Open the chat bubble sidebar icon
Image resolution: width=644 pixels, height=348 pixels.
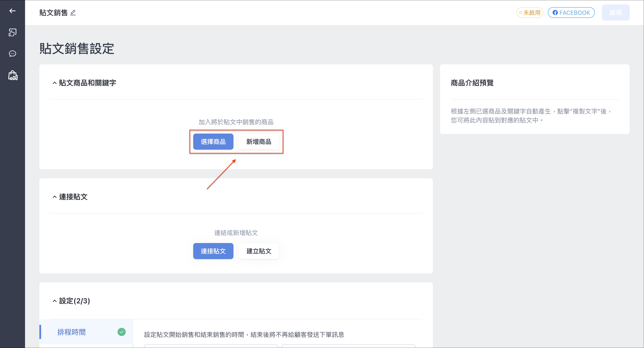[x=13, y=54]
